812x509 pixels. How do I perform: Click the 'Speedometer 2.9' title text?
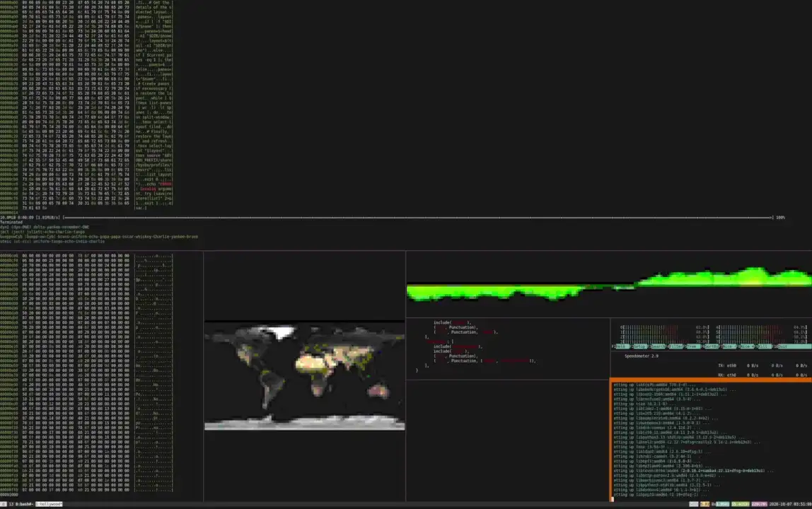(x=641, y=356)
